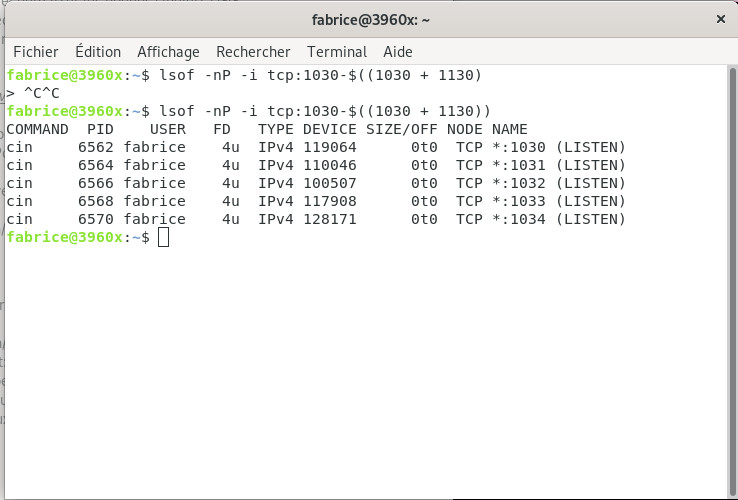Open the Terminal menu
The image size is (738, 500).
point(337,51)
